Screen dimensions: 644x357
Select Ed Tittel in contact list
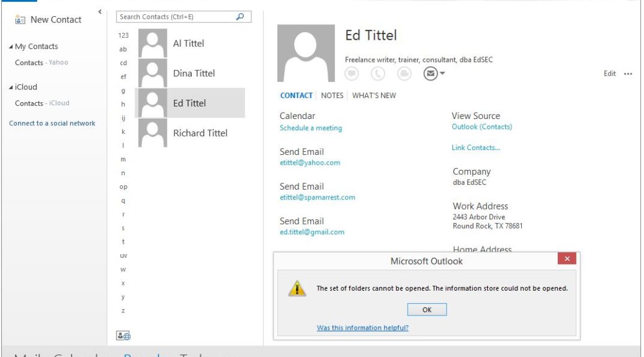click(x=191, y=103)
